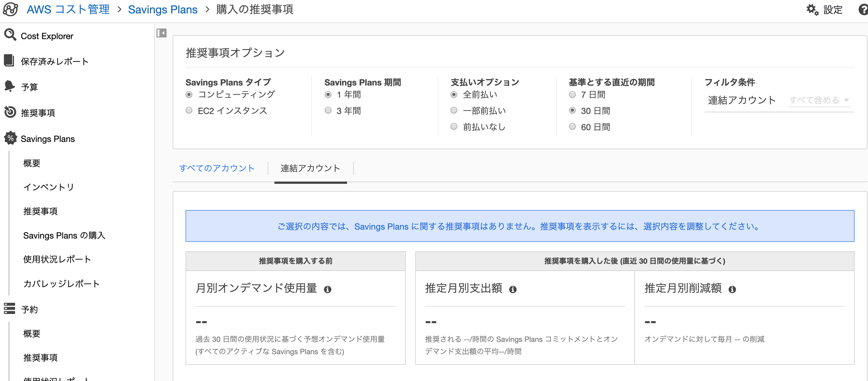868x381 pixels.
Task: Switch to the 連結アカウント tab
Action: pyautogui.click(x=310, y=168)
